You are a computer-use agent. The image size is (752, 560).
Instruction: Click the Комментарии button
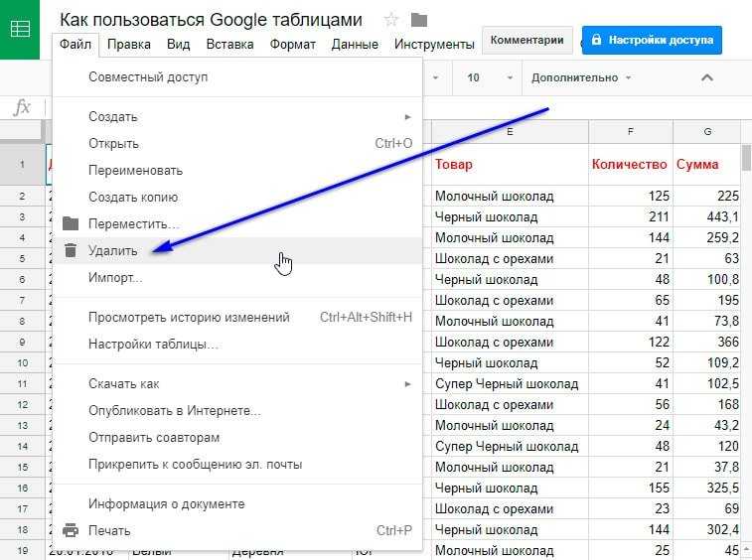[x=526, y=40]
